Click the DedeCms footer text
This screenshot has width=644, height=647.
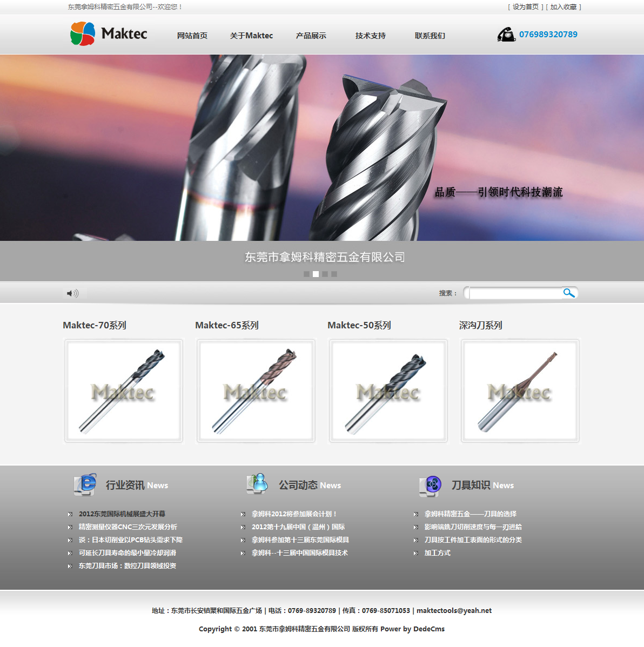tap(429, 629)
